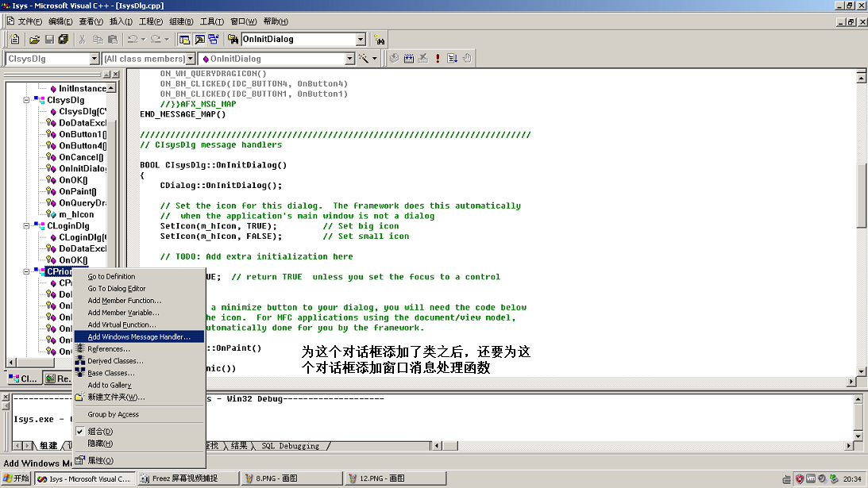Choose Derived Classes in context menu

pos(139,361)
